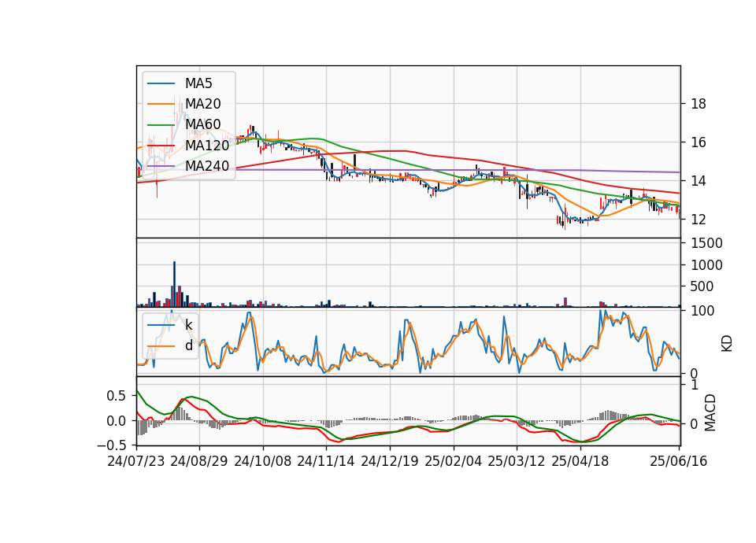Click the 24/10/08 date axis label
The width and height of the screenshot is (756, 543).
263,461
